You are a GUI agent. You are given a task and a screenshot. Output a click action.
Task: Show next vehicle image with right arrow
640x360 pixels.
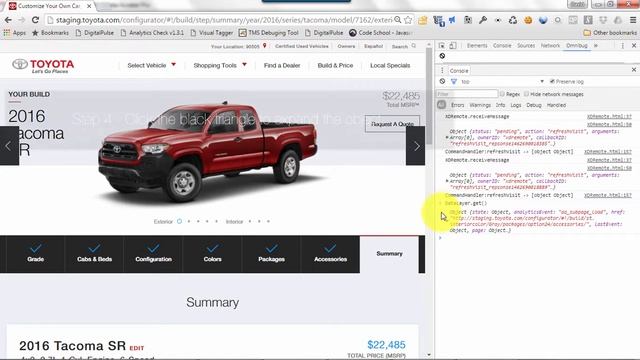click(x=416, y=146)
